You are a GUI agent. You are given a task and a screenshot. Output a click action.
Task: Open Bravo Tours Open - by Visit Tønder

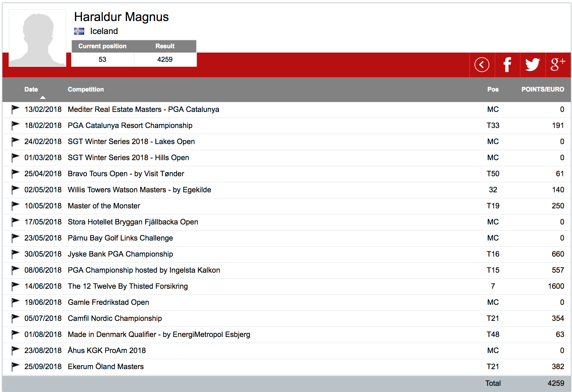point(126,174)
